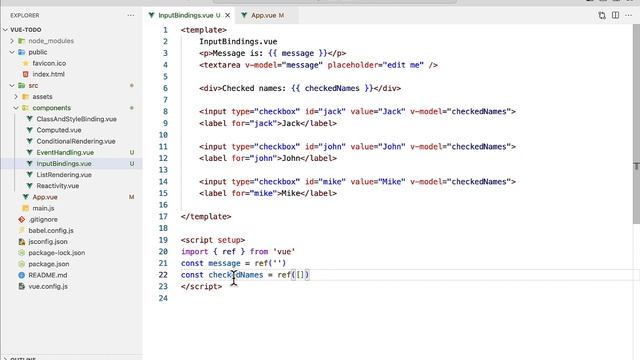Close the InputBindings.vue tab
This screenshot has width=640, height=360.
(228, 15)
